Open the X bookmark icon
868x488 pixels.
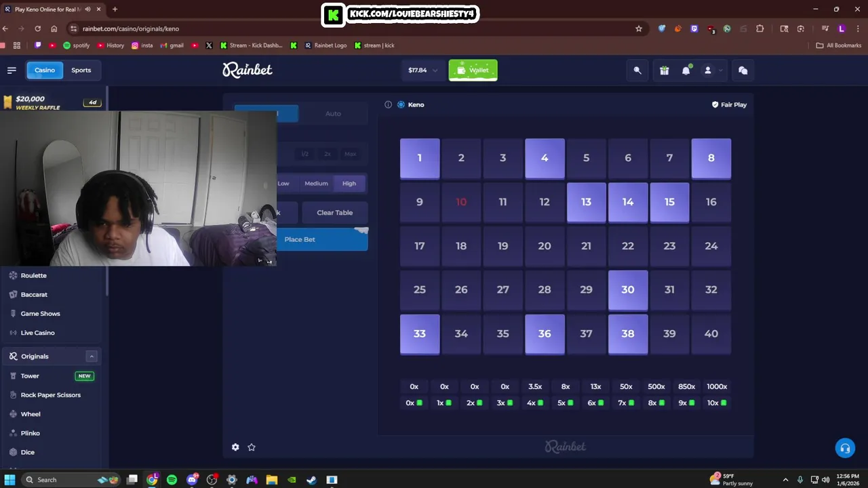(x=209, y=45)
